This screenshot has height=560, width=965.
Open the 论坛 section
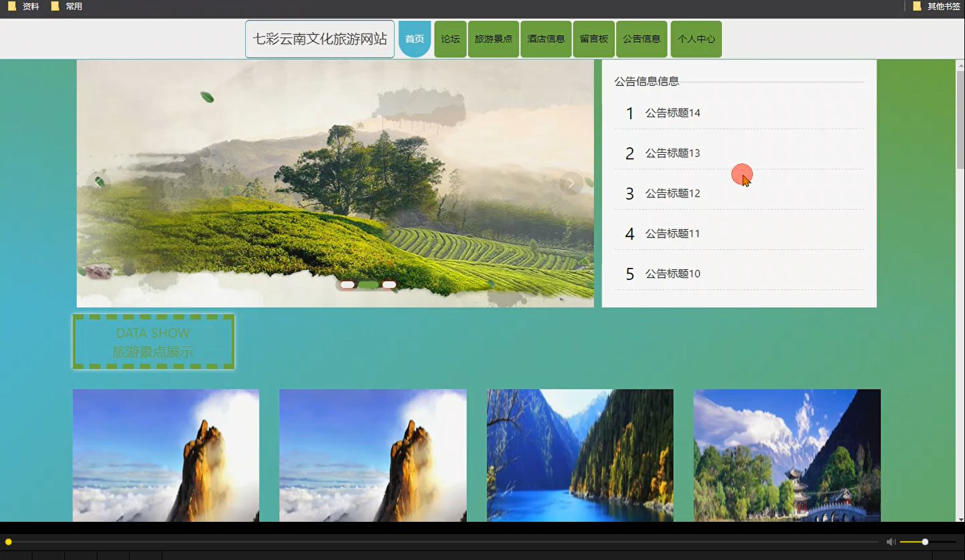pyautogui.click(x=449, y=38)
